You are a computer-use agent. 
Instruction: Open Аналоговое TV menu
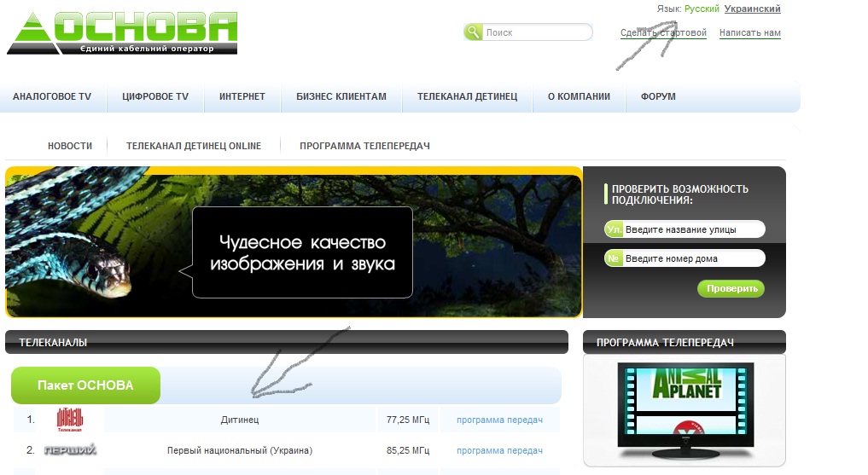(52, 97)
